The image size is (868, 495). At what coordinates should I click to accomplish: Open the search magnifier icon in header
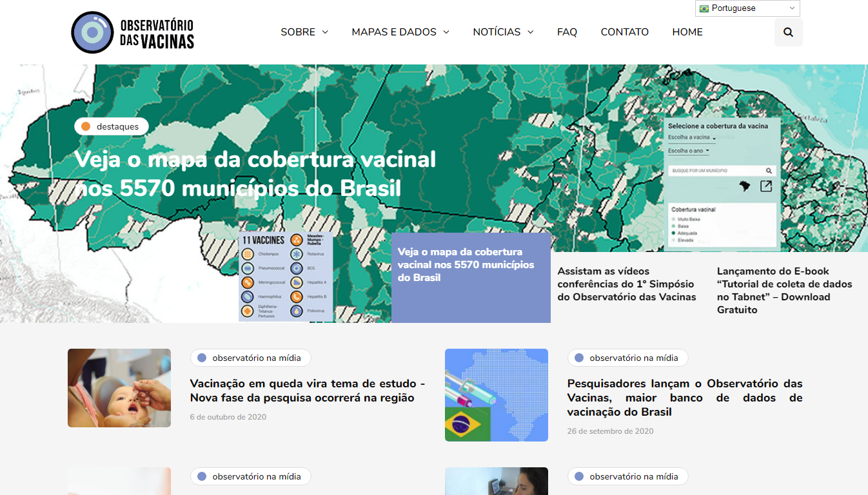[788, 32]
